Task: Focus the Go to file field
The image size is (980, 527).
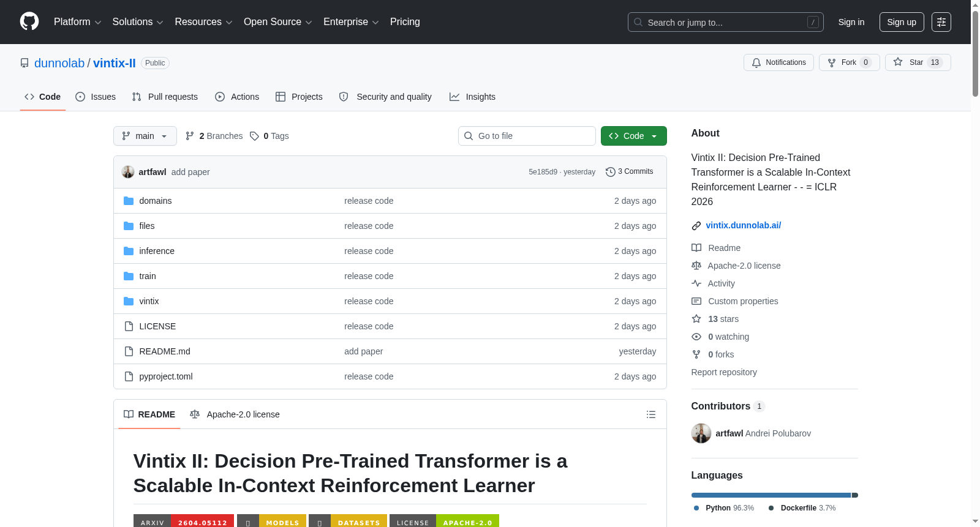Action: coord(527,136)
